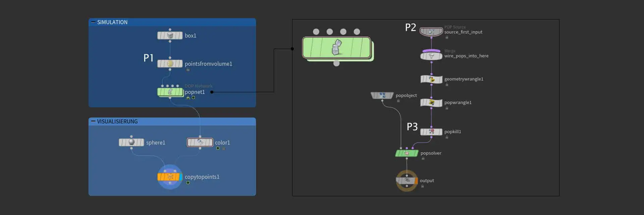The image size is (644, 215).
Task: Click the popsolver node icon
Action: tap(407, 153)
